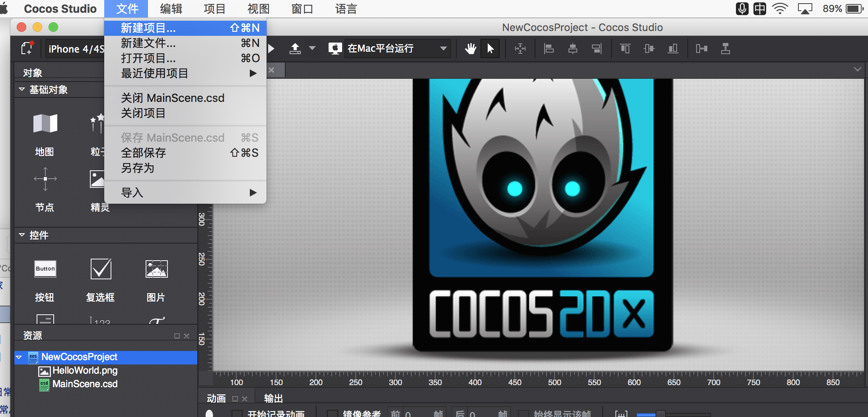868x417 pixels.
Task: Click the Align top icon
Action: (x=625, y=49)
